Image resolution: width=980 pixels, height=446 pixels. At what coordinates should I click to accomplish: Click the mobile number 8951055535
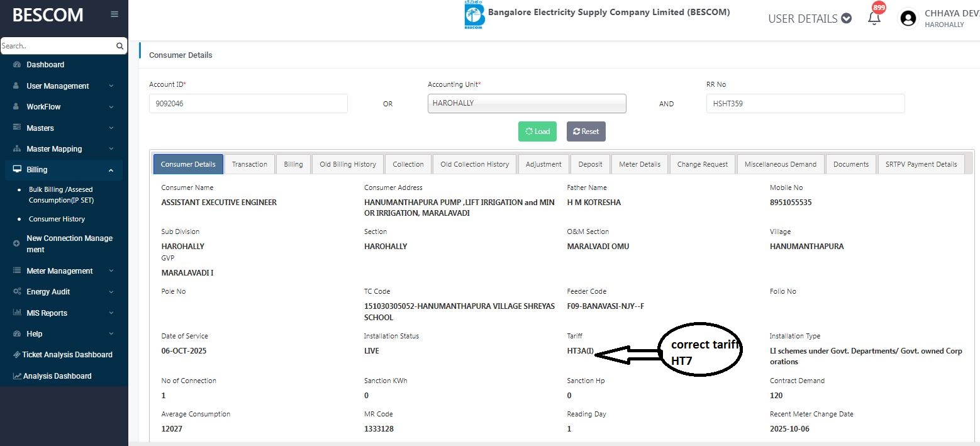pos(791,203)
